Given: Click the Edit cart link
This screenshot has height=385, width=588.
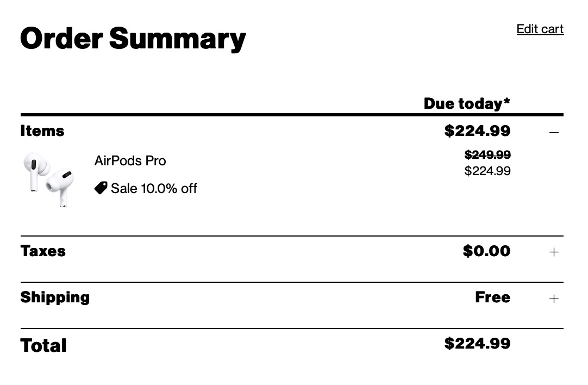Looking at the screenshot, I should (x=540, y=29).
